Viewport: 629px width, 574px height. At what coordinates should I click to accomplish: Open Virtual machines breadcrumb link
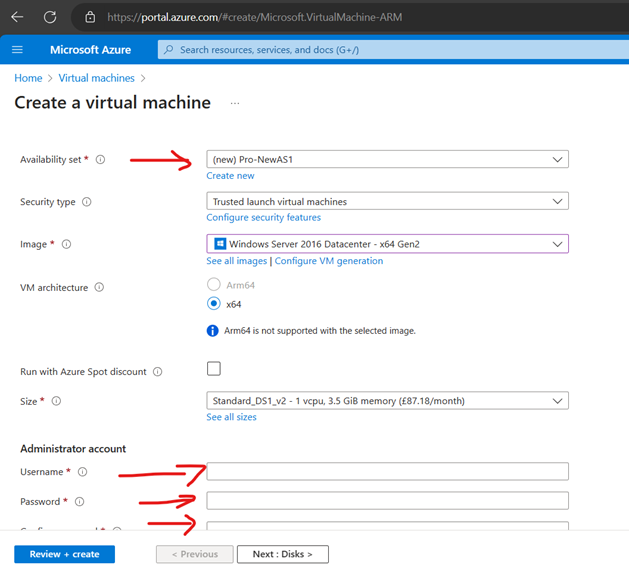point(96,78)
